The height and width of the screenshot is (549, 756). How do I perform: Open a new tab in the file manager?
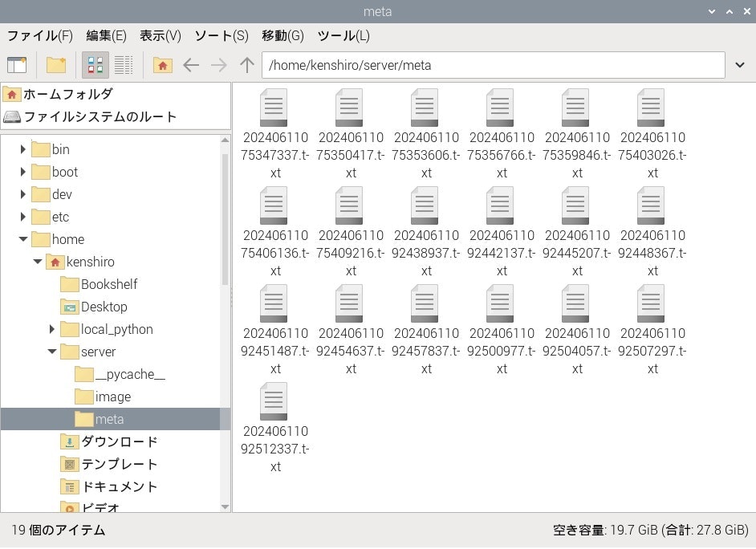18,65
